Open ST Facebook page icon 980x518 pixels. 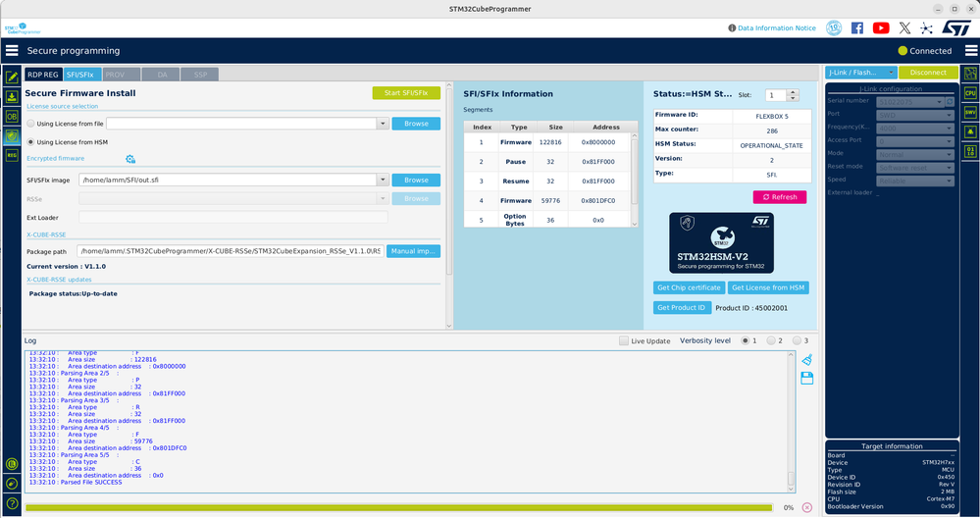(856, 28)
